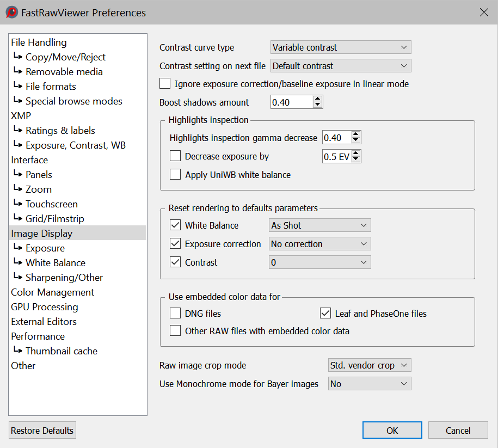Select the GPU Processing category
Viewport: 498px width, 448px height.
point(45,307)
